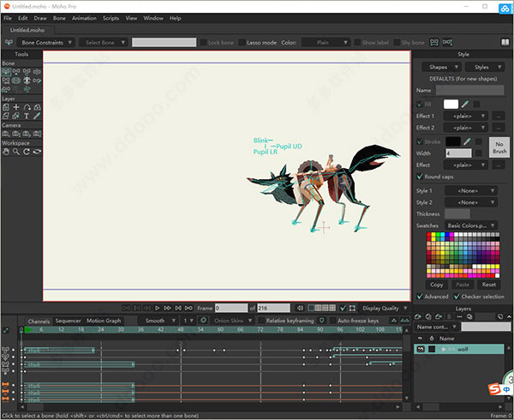Select the Text tool in Layer section
The height and width of the screenshot is (420, 514).
coord(27,116)
